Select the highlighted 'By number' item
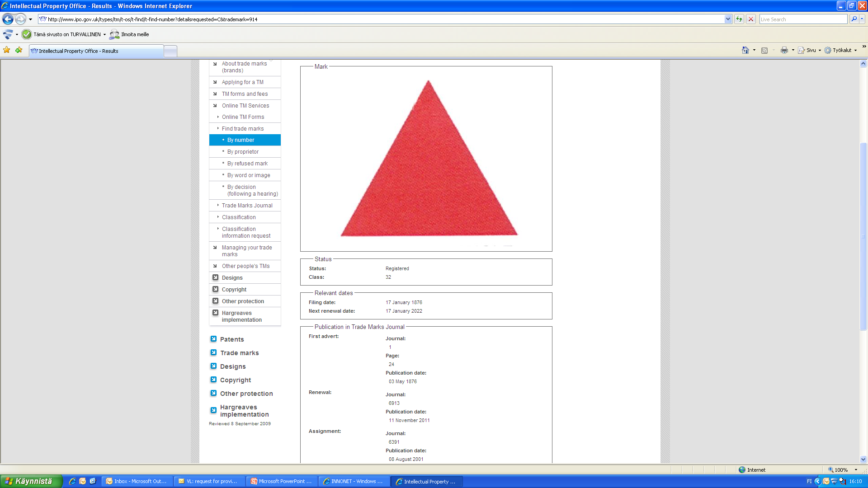 [245, 140]
